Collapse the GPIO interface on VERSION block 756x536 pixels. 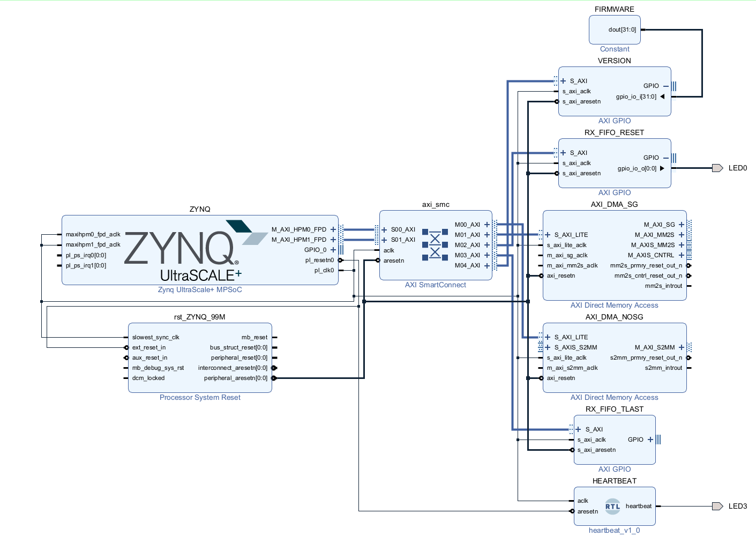(x=666, y=86)
